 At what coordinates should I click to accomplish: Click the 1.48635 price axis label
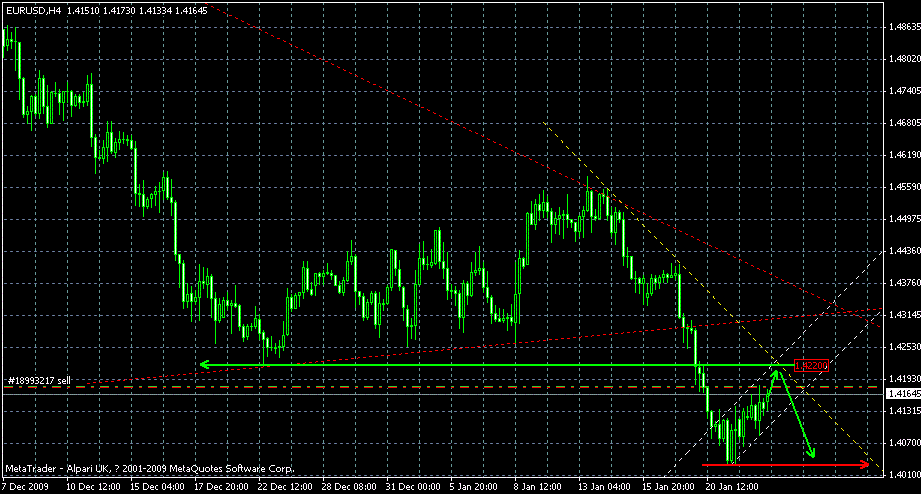click(905, 27)
